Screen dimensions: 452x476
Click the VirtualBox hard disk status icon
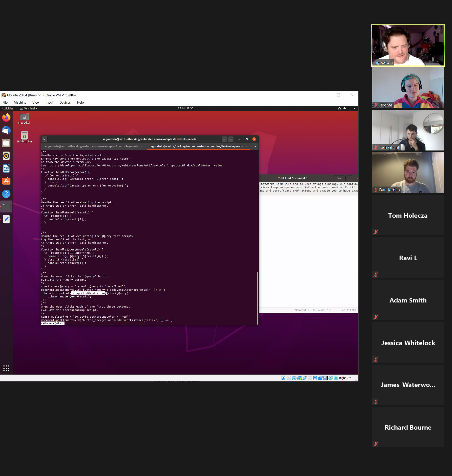(x=283, y=378)
